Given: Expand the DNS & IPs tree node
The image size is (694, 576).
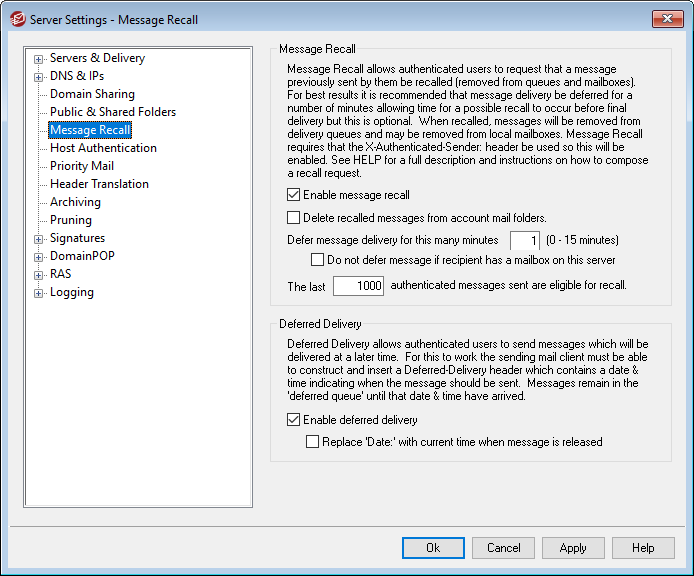Looking at the screenshot, I should click(x=39, y=77).
